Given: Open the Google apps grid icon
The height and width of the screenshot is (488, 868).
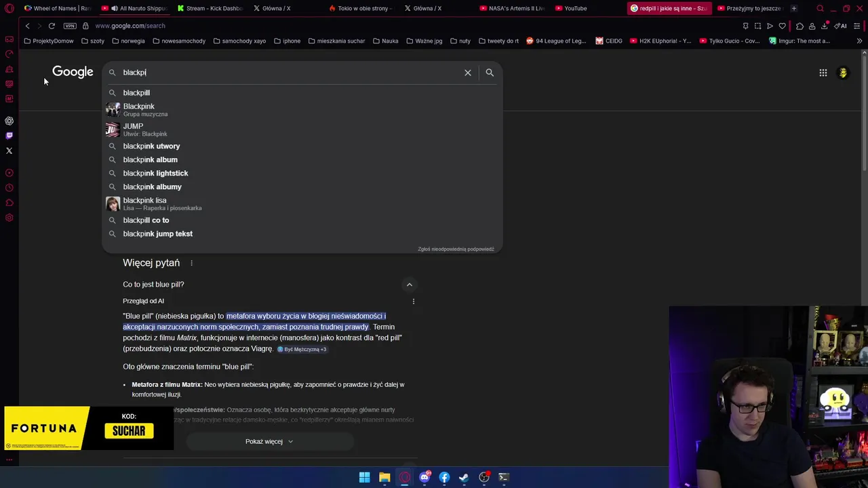Looking at the screenshot, I should 823,73.
